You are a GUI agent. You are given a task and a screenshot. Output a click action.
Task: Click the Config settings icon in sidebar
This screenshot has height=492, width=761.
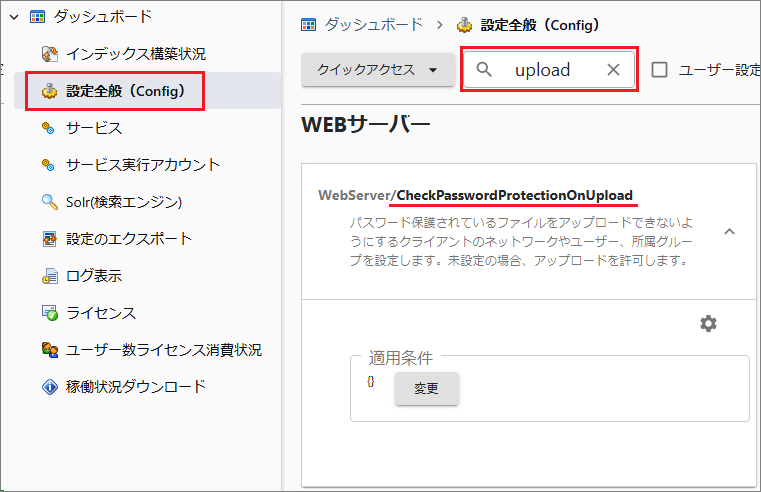tap(49, 91)
